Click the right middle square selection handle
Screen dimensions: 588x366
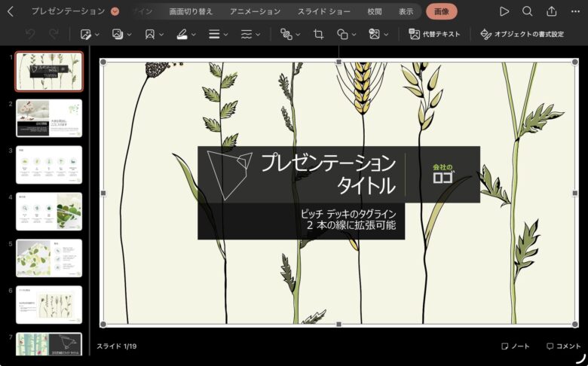(x=575, y=194)
